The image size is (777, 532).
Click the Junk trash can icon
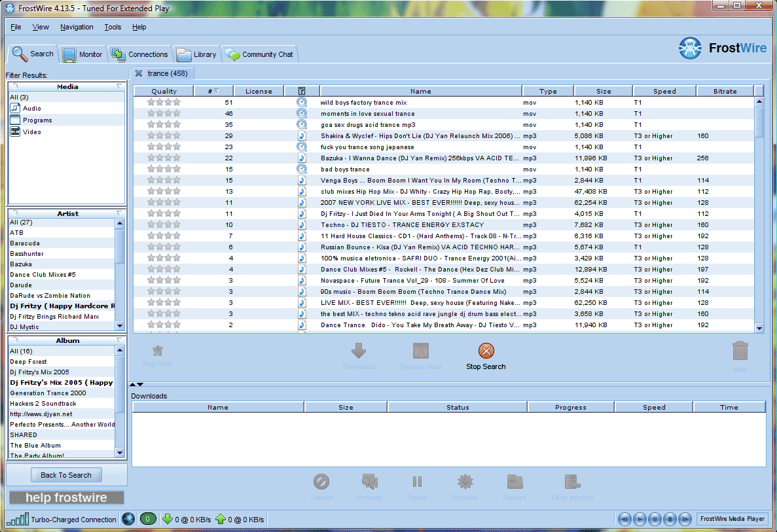[x=740, y=351]
